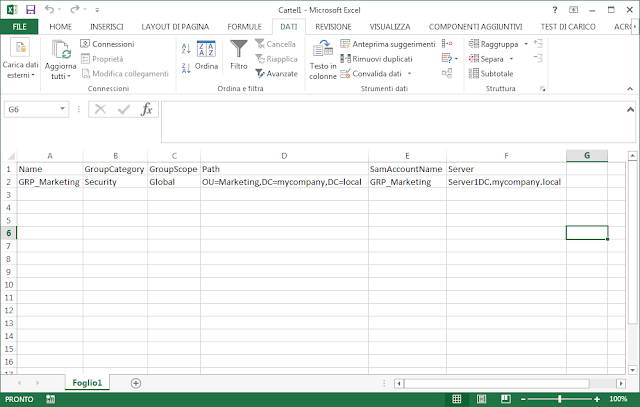Click the Consolida icon right of Anteprima suggerimenti
Viewport: 640px width, 407px height.
447,44
